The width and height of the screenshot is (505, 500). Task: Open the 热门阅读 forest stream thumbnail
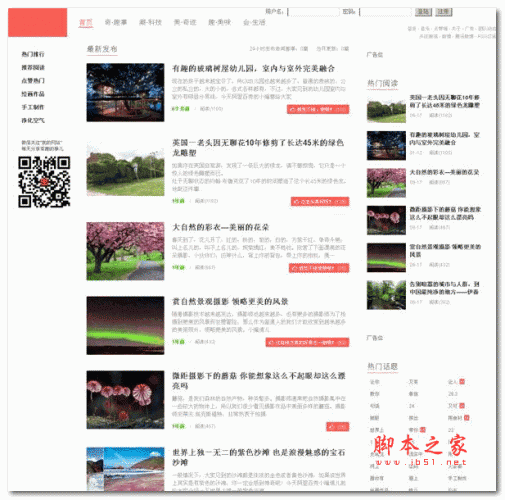386,295
